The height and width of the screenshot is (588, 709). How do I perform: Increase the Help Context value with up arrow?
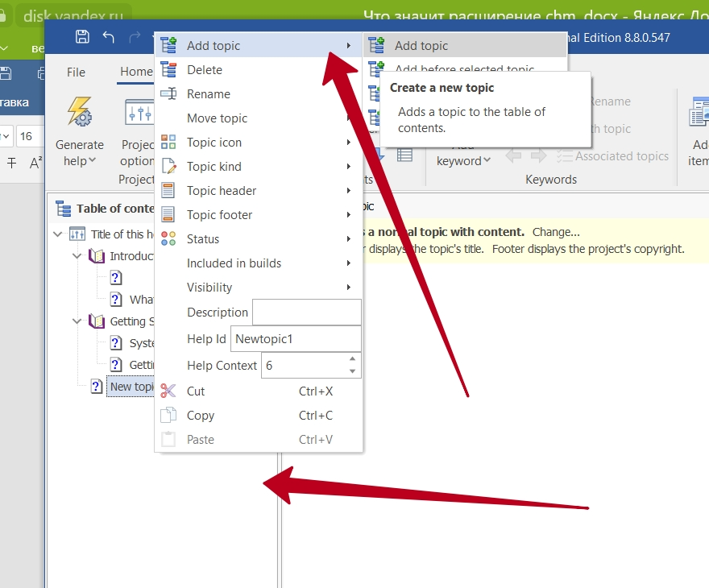(352, 359)
